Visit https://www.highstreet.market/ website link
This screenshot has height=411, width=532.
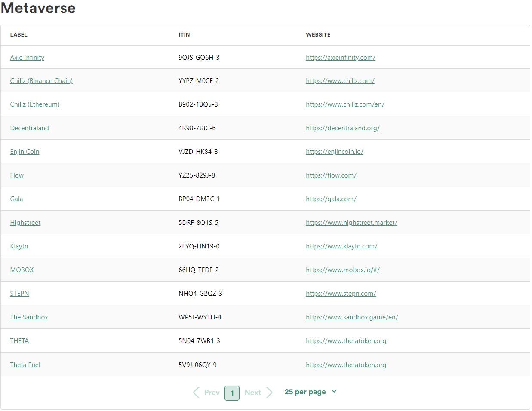[351, 223]
